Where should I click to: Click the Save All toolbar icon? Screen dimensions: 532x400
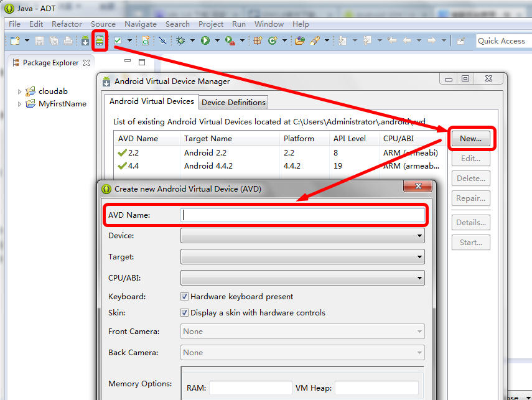[54, 40]
